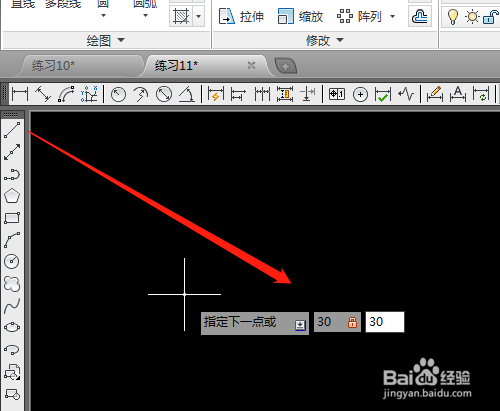Click the 阵列 array button
The width and height of the screenshot is (500, 411).
click(x=360, y=16)
